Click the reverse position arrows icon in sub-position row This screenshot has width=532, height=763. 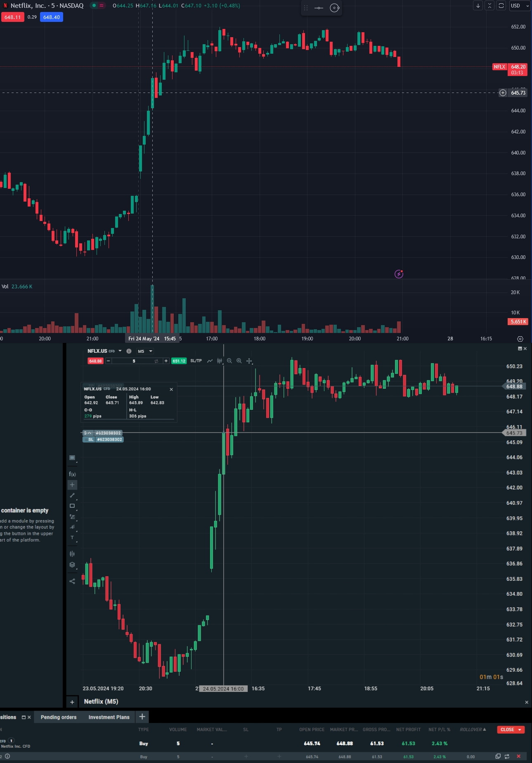tap(507, 756)
